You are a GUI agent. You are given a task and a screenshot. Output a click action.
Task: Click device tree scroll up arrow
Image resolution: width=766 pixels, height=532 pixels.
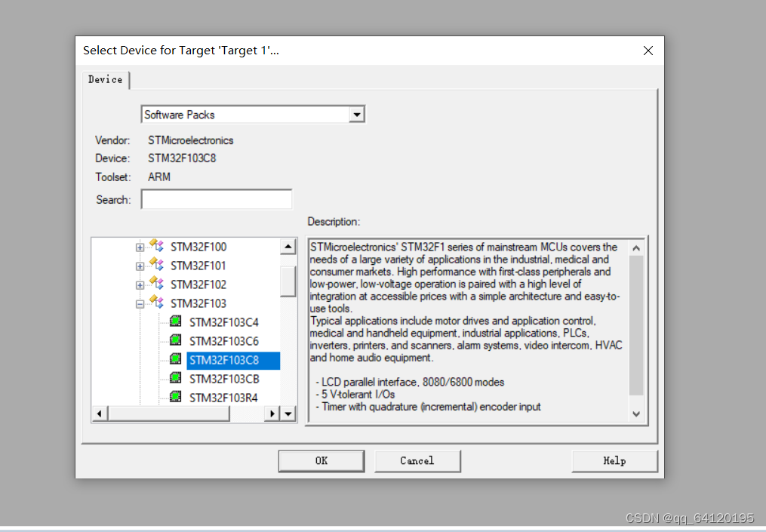click(x=288, y=247)
